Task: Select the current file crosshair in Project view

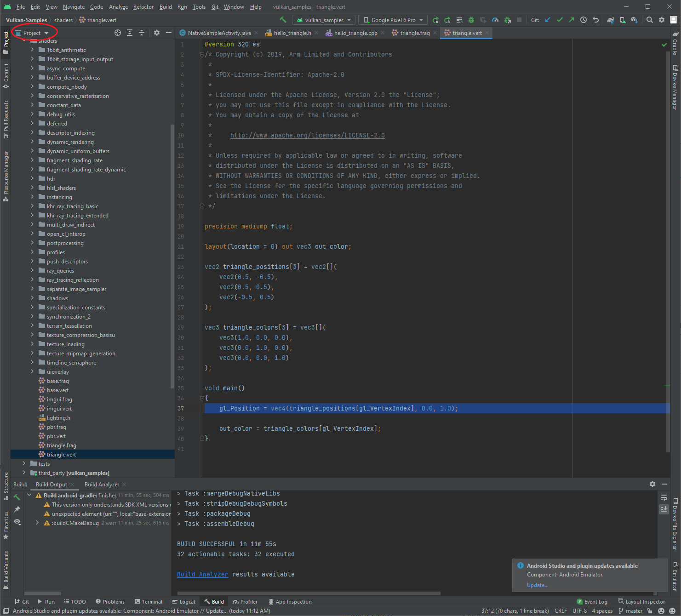Action: [118, 33]
